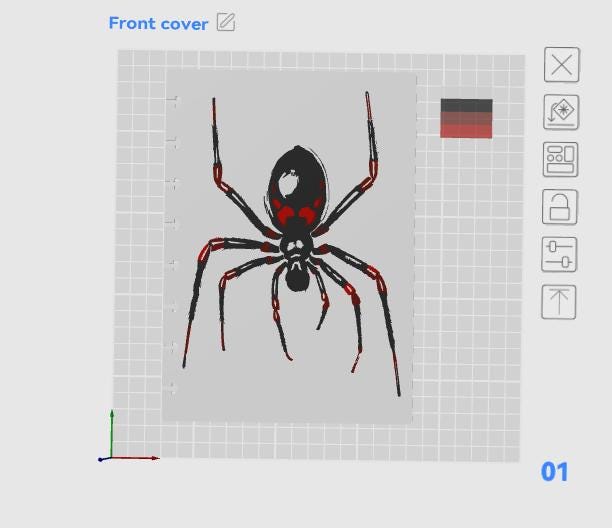The height and width of the screenshot is (528, 612).
Task: Toggle the plate lock icon
Action: point(560,207)
